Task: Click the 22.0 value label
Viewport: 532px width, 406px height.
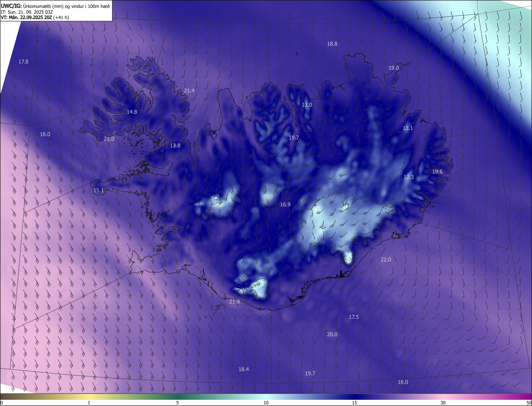Action: (x=386, y=259)
